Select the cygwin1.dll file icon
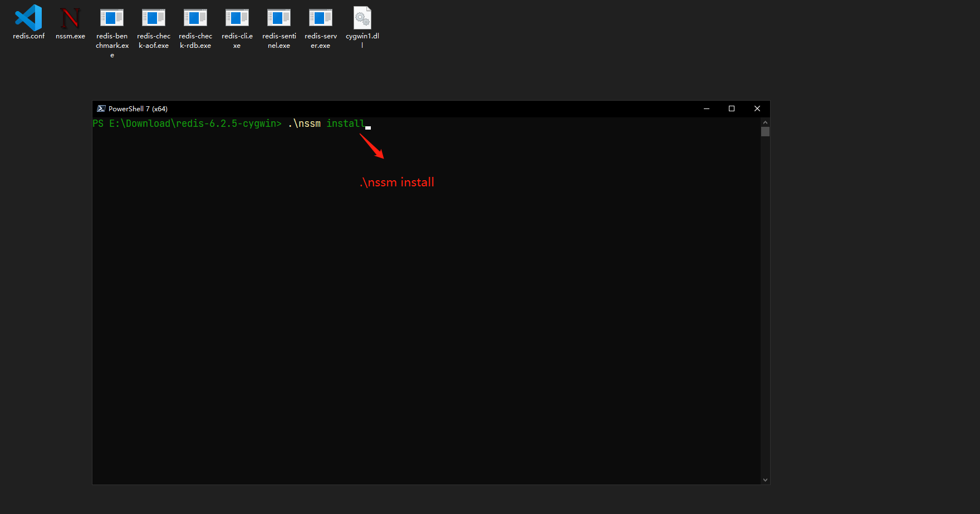 pos(362,18)
